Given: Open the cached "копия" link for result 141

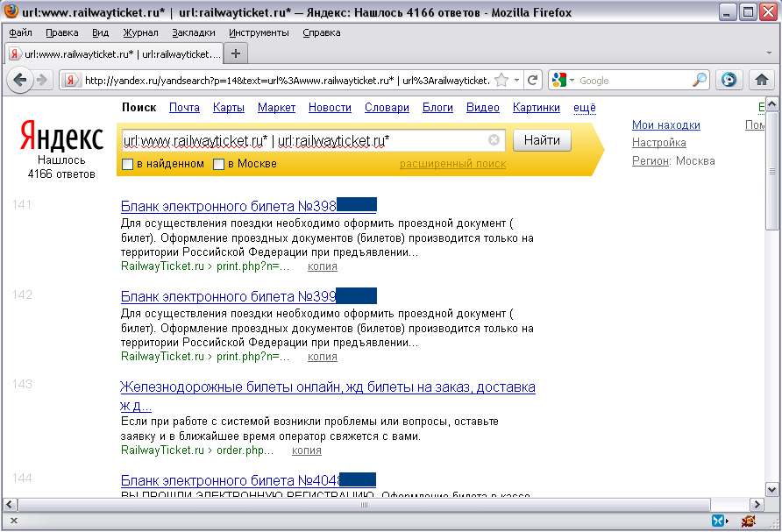Looking at the screenshot, I should [x=322, y=266].
